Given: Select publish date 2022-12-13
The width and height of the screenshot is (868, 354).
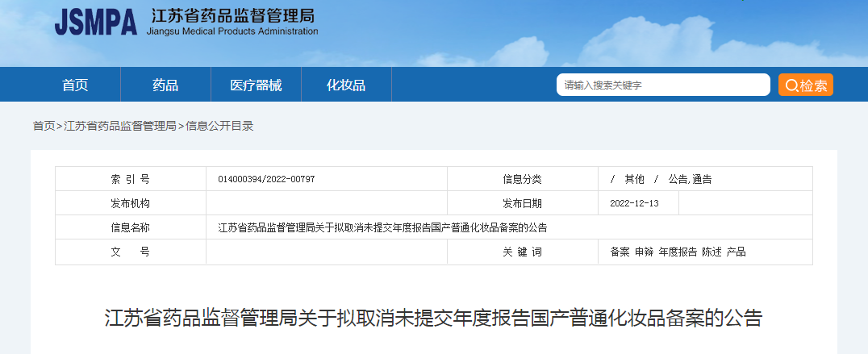Looking at the screenshot, I should tap(634, 203).
